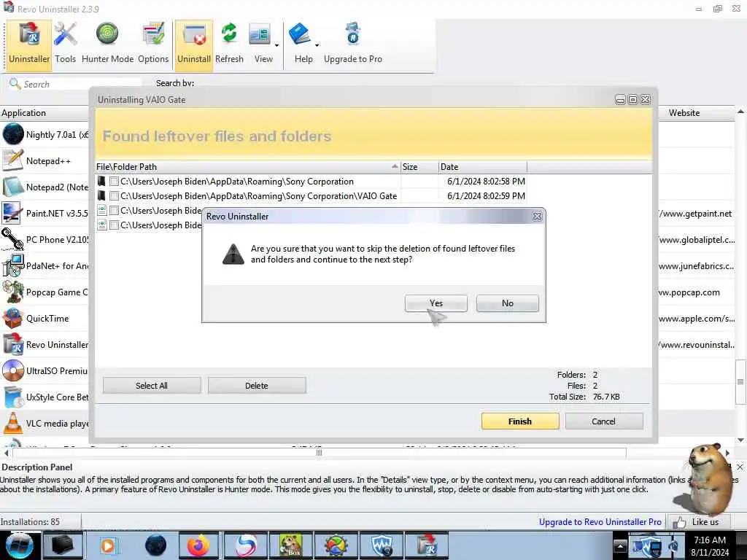
Task: Check the fourth leftover file checkbox
Action: coord(114,225)
